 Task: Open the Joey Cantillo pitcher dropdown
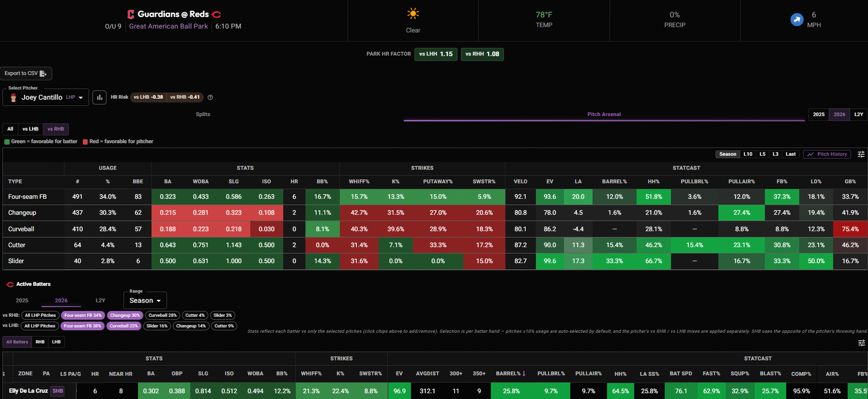pyautogui.click(x=46, y=97)
